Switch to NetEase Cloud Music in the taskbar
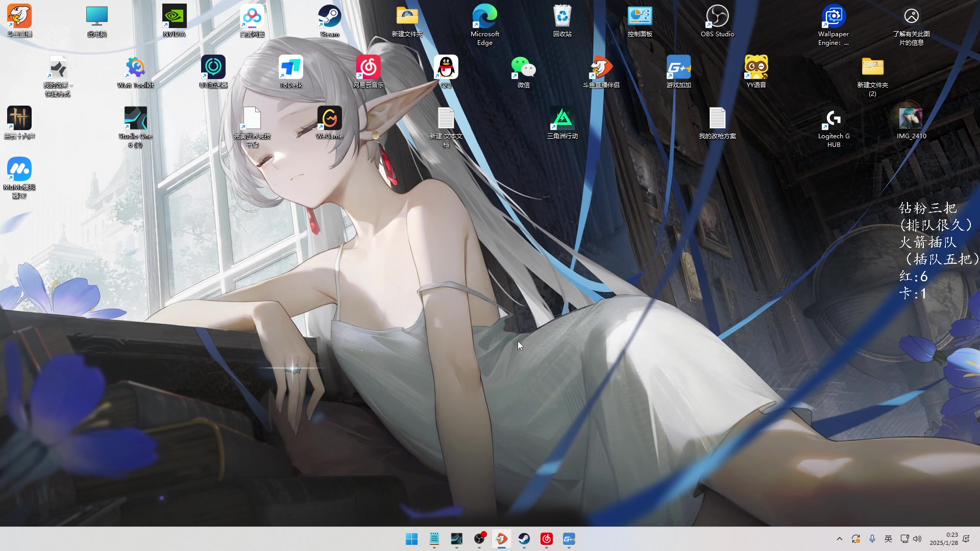 [547, 539]
